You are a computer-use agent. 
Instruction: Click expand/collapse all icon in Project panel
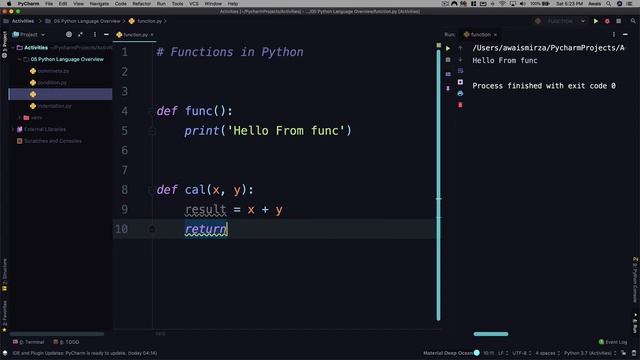click(80, 35)
